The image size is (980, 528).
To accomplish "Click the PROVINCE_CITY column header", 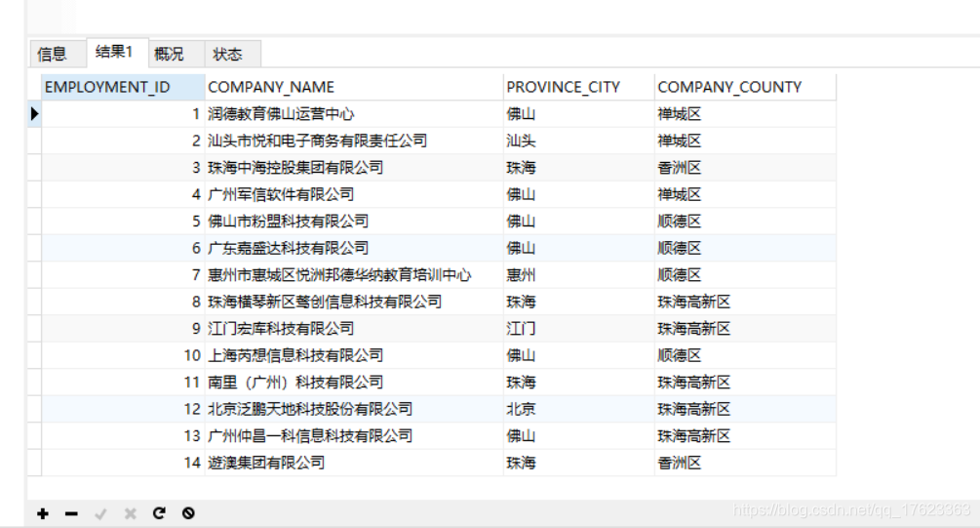I will (579, 87).
